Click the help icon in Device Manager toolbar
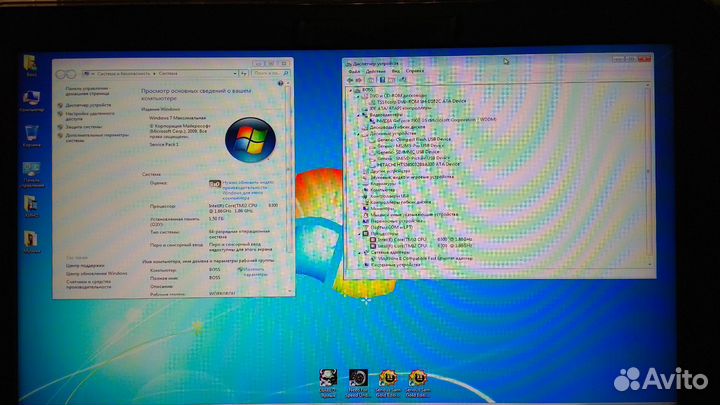This screenshot has height=405, width=720. [382, 80]
